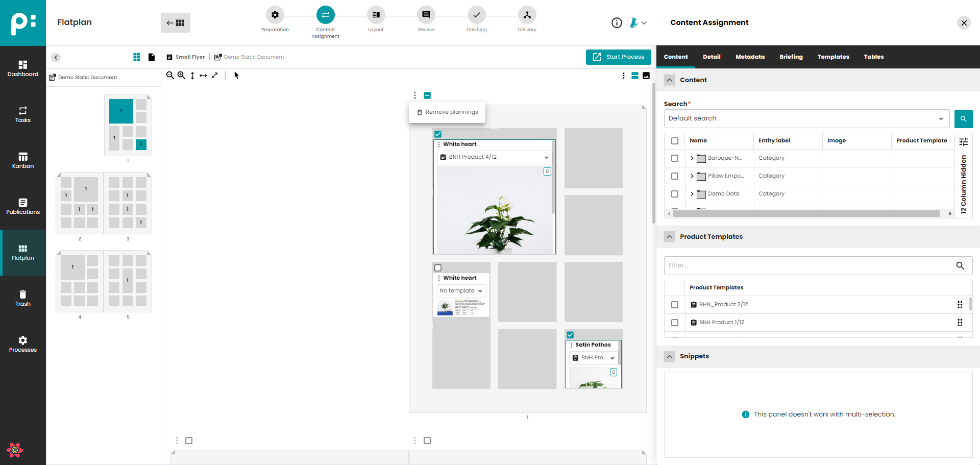Viewport: 980px width, 465px height.
Task: Open the Kanban view in sidebar
Action: pos(23,160)
